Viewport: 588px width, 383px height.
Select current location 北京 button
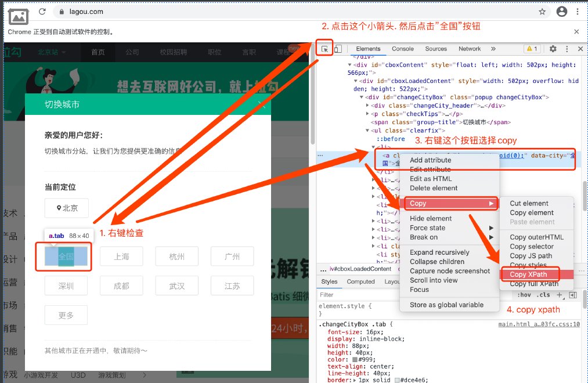pos(67,208)
